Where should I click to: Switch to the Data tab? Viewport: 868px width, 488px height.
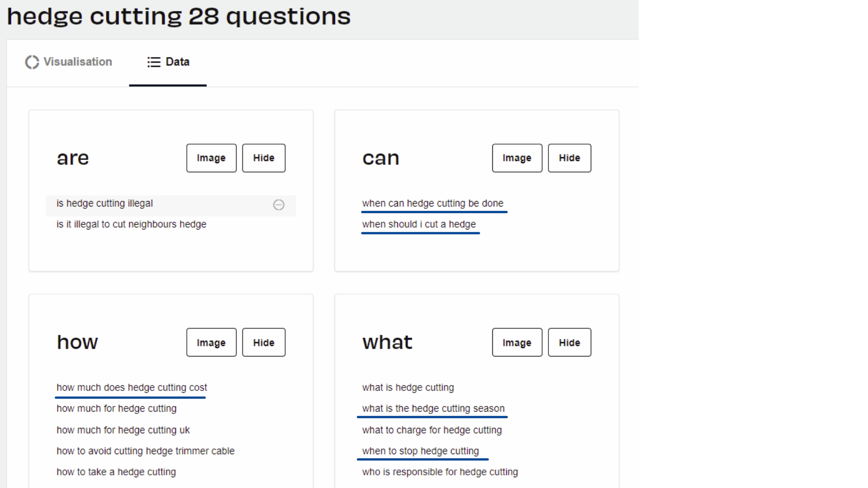(169, 61)
